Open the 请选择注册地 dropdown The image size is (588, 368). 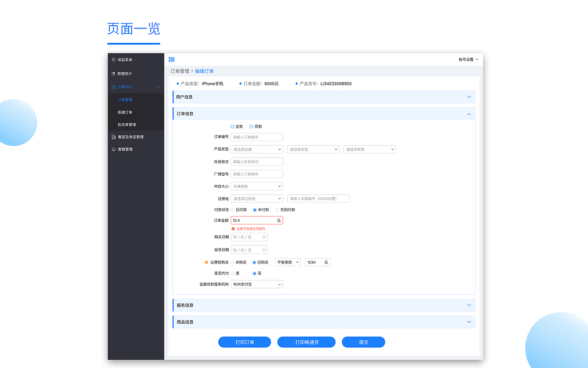[257, 199]
